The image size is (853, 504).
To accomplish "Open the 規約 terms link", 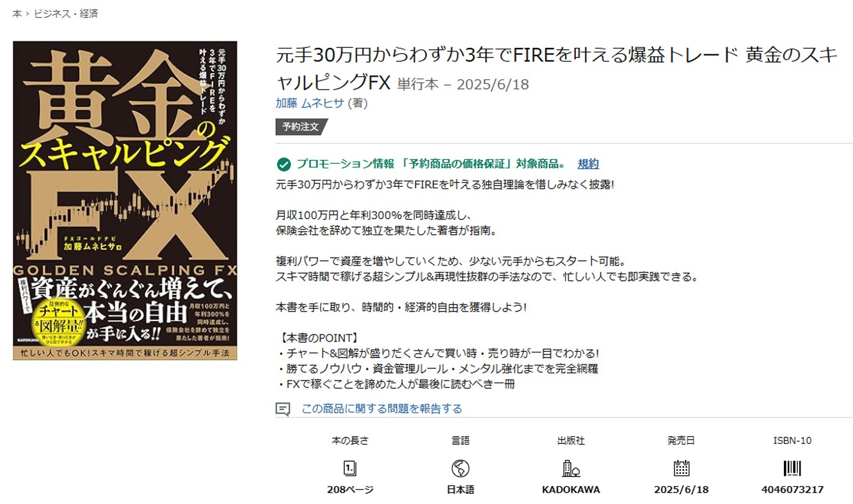I will [588, 164].
